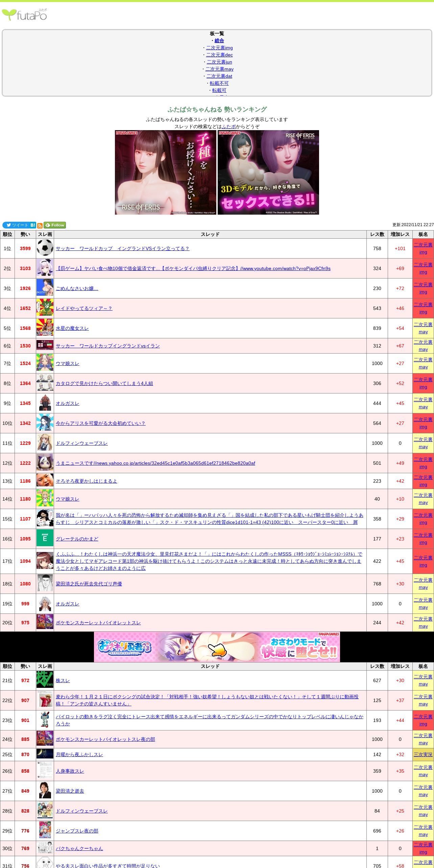
Task: Open thread サッカー ワールドカップ イングランドVSイラン立ってる?
Action: pyautogui.click(x=122, y=248)
